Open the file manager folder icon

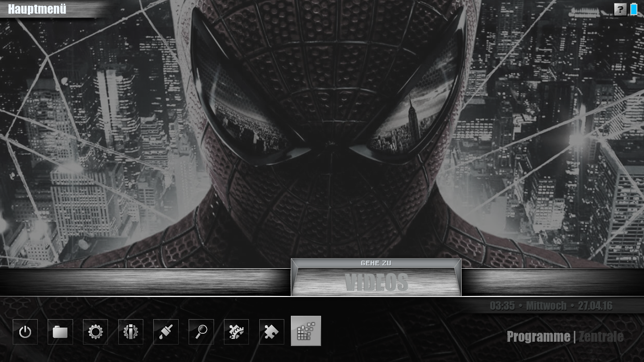60,332
